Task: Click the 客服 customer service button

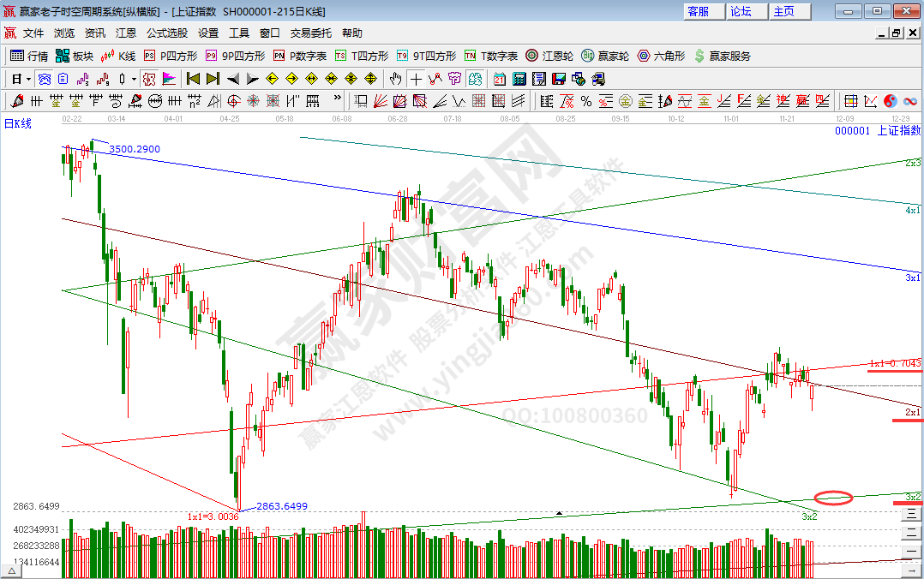Action: click(x=699, y=11)
